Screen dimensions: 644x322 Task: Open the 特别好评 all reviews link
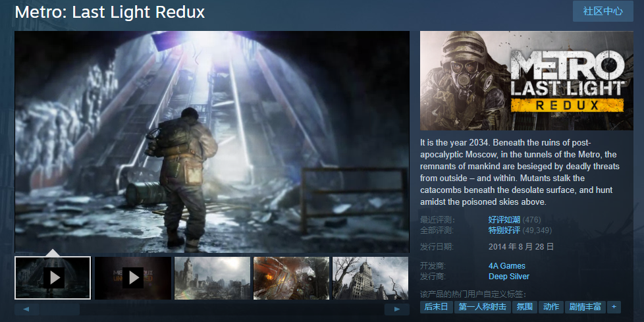pyautogui.click(x=504, y=230)
